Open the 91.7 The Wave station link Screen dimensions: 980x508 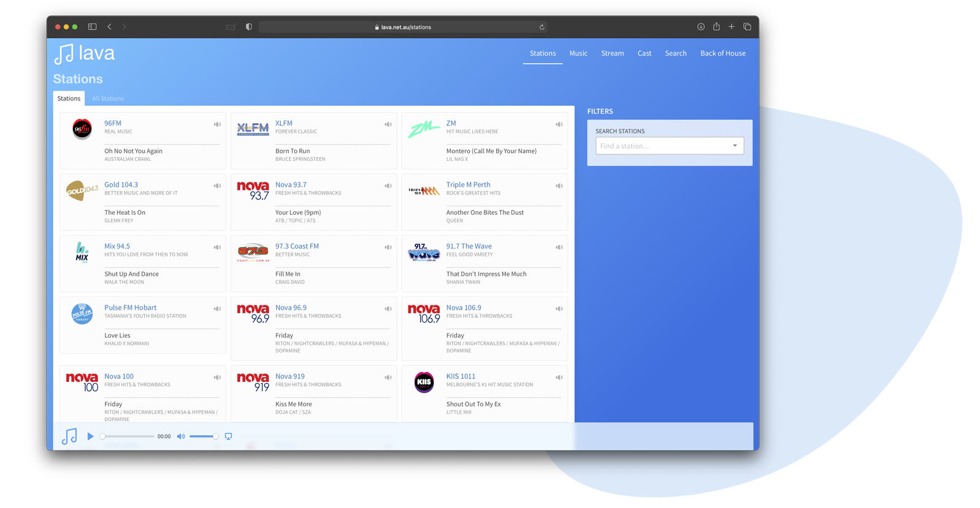tap(469, 246)
